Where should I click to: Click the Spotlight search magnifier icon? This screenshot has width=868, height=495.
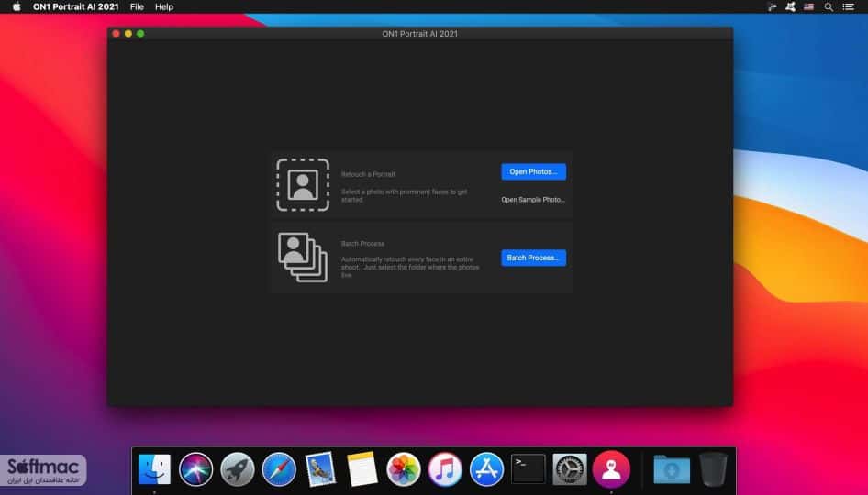(829, 6)
